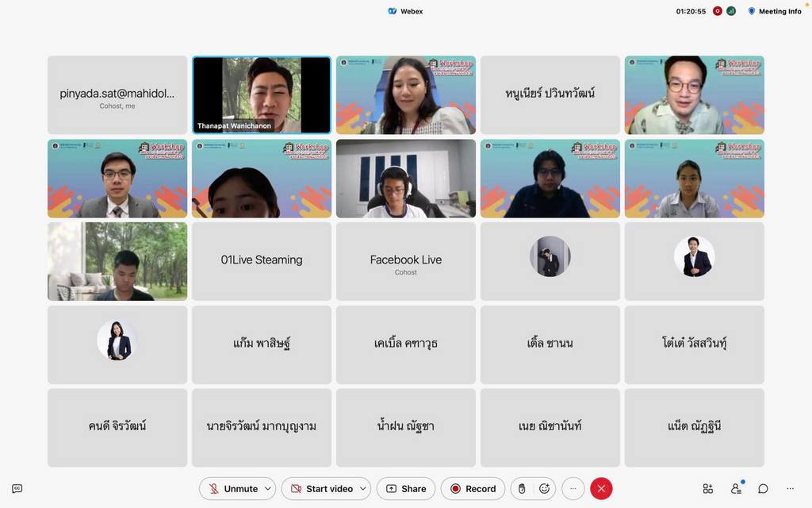Click the Share button
The width and height of the screenshot is (812, 508).
point(405,489)
